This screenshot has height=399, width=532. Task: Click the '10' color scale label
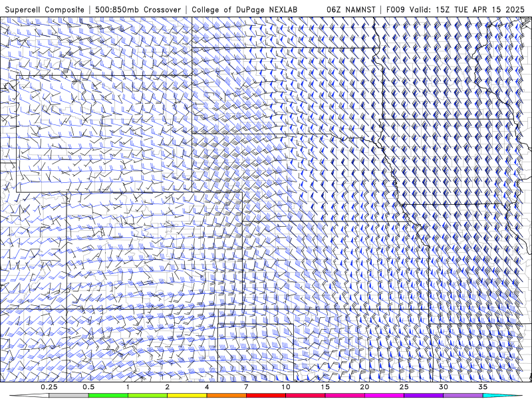click(286, 387)
